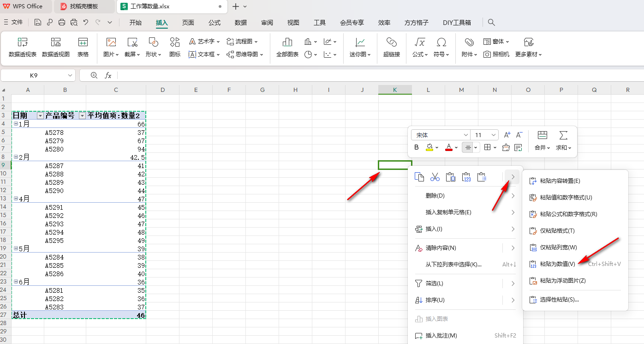Open the 产品编号 filter dropdown
Screen dimensions: 644x344
click(x=82, y=115)
